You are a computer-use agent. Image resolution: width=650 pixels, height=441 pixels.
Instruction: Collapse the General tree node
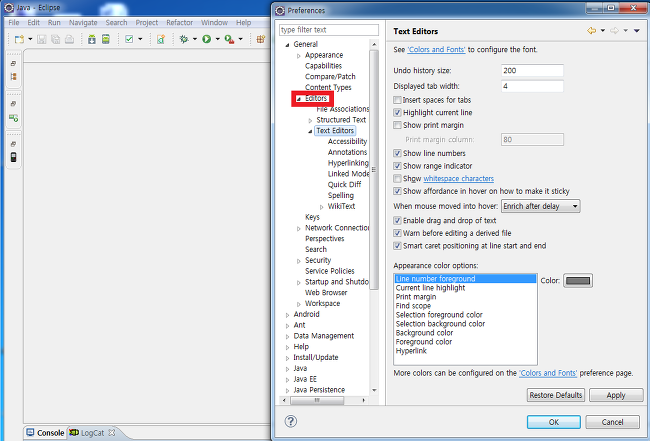[287, 45]
